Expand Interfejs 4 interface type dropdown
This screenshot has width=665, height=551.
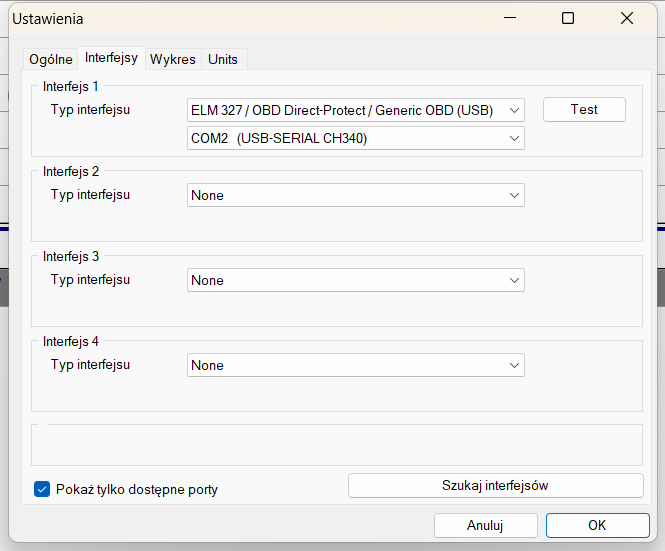click(355, 365)
